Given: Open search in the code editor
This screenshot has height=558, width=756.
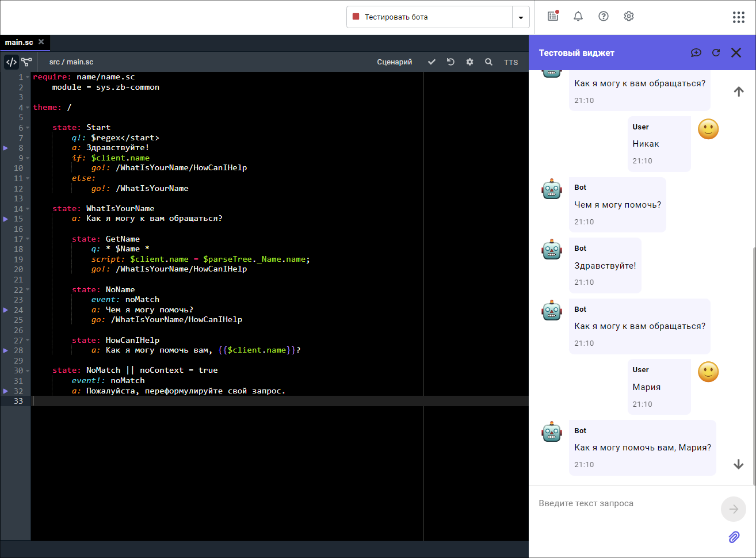Looking at the screenshot, I should tap(488, 62).
